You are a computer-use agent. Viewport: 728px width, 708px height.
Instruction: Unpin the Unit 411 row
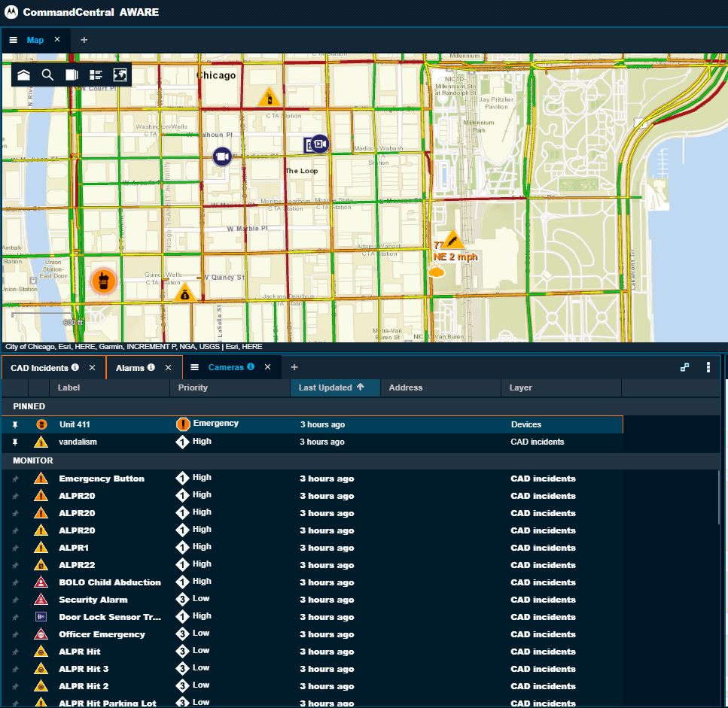point(15,424)
